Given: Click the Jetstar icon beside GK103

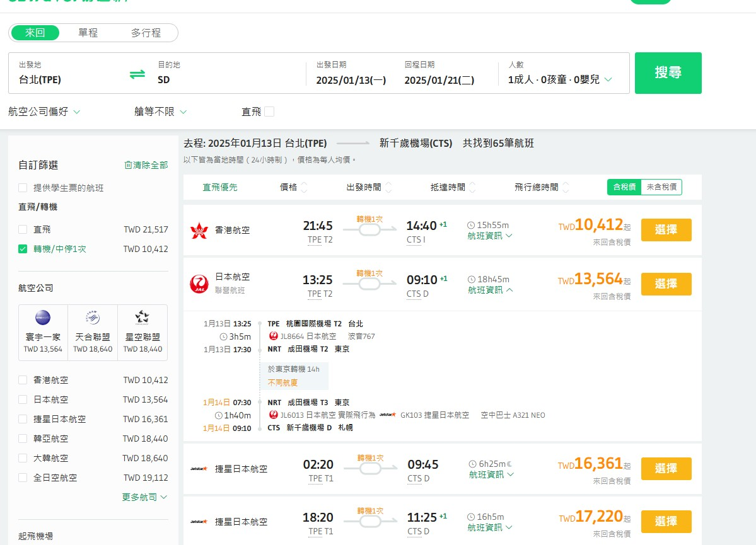Looking at the screenshot, I should click(x=388, y=415).
